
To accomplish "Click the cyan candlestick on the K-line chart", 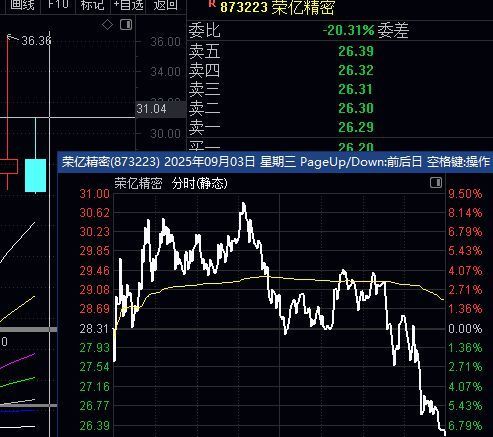I will (35, 175).
